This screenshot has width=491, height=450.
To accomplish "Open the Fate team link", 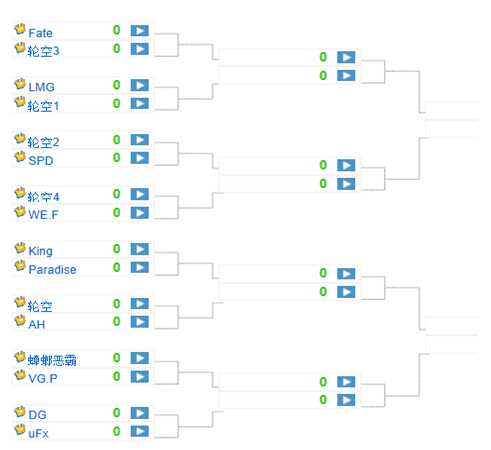I will point(40,33).
